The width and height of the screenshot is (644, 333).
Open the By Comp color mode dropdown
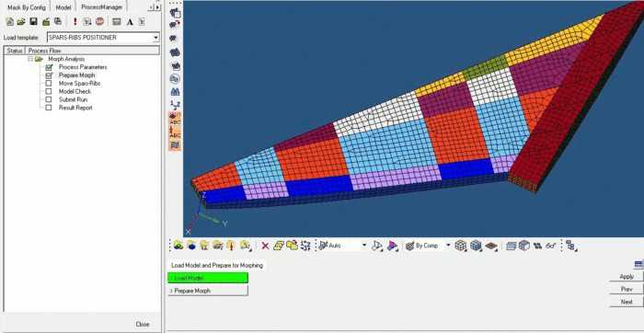coord(448,246)
